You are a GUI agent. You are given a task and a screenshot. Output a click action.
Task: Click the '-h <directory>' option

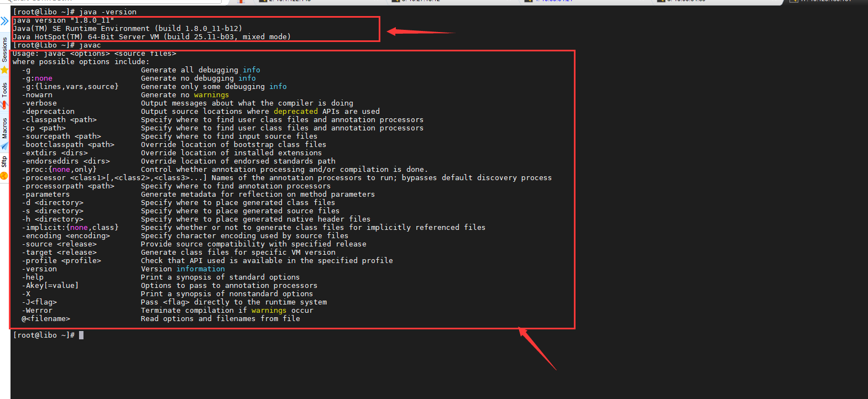click(53, 219)
